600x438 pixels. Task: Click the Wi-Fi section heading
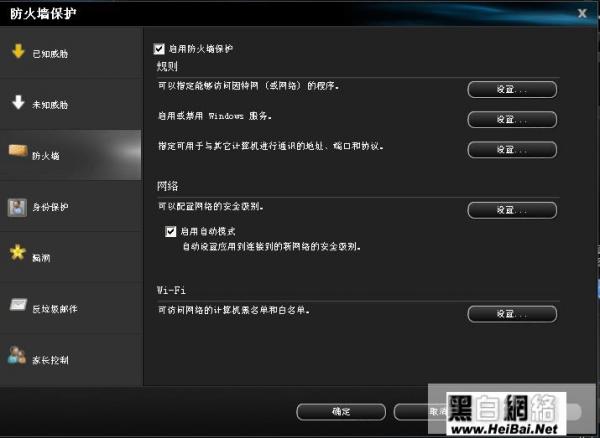click(171, 290)
